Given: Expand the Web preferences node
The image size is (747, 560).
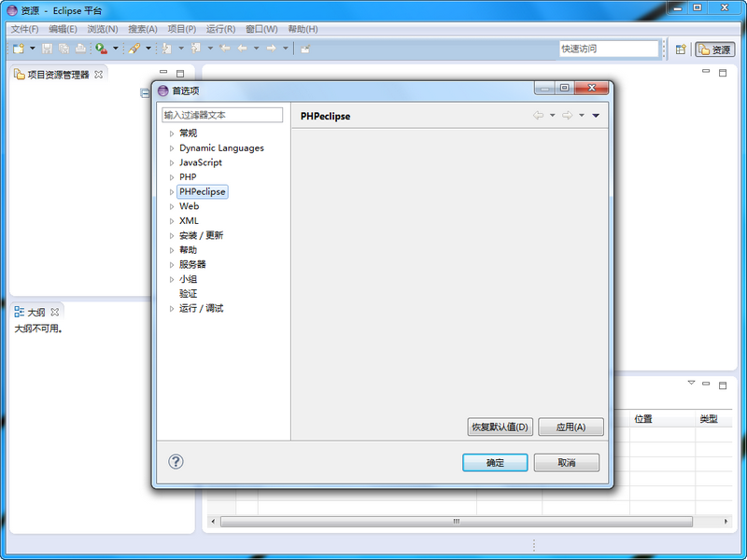Looking at the screenshot, I should pos(174,206).
